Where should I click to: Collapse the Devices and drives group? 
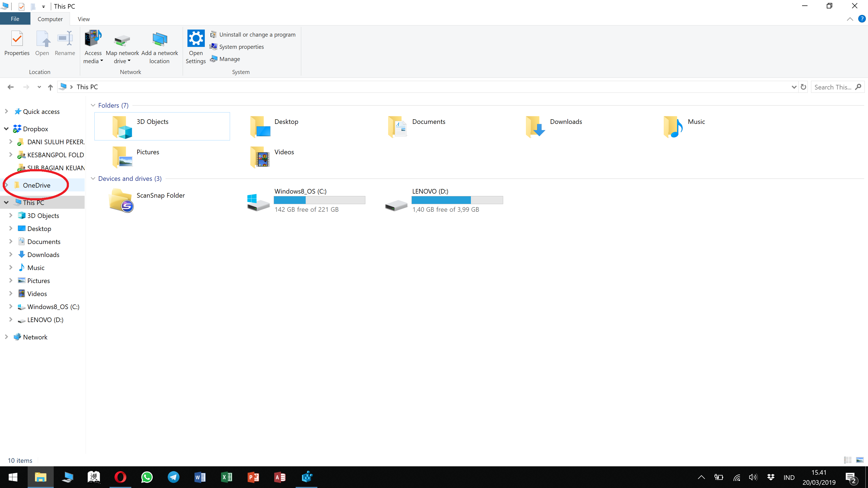(x=93, y=178)
